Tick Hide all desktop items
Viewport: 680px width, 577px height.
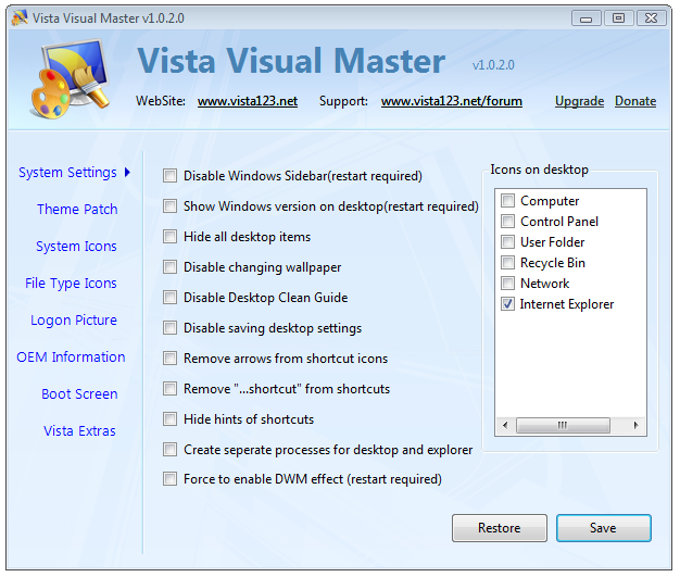pos(170,236)
